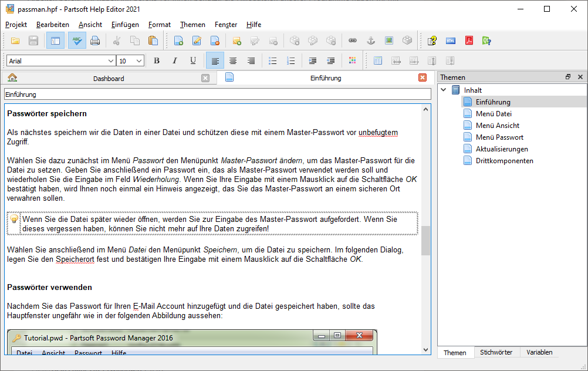Switch to the Stichwörter tab
The height and width of the screenshot is (371, 588).
pyautogui.click(x=496, y=352)
